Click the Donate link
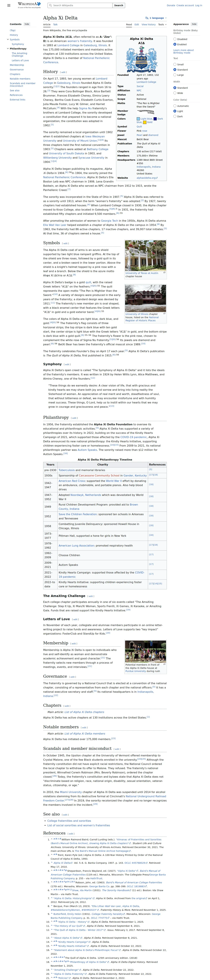 click(171, 5)
